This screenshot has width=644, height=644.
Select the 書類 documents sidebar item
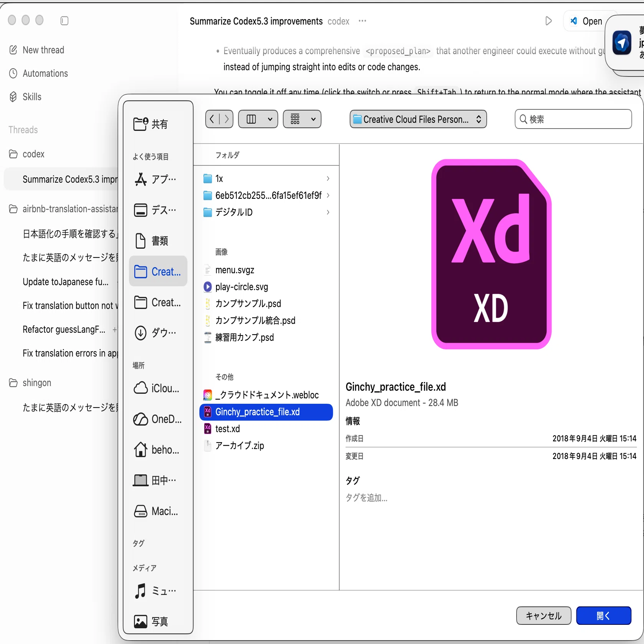point(158,241)
